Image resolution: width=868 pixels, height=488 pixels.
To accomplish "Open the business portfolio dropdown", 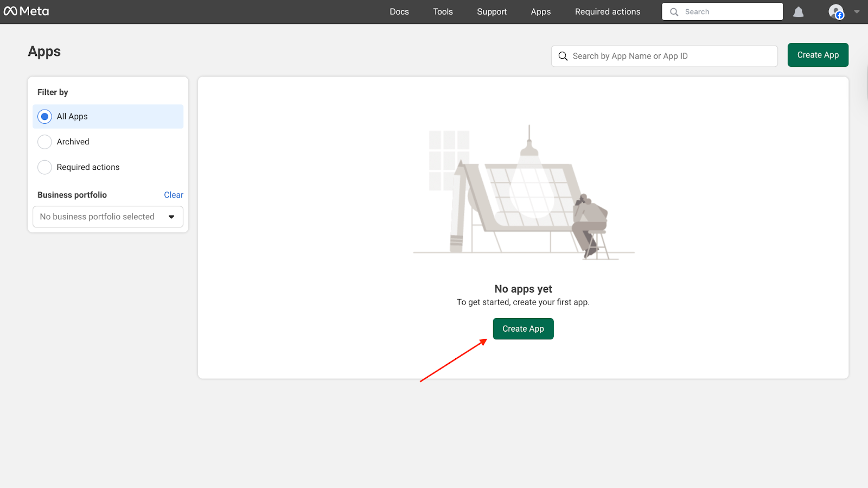I will (x=108, y=217).
